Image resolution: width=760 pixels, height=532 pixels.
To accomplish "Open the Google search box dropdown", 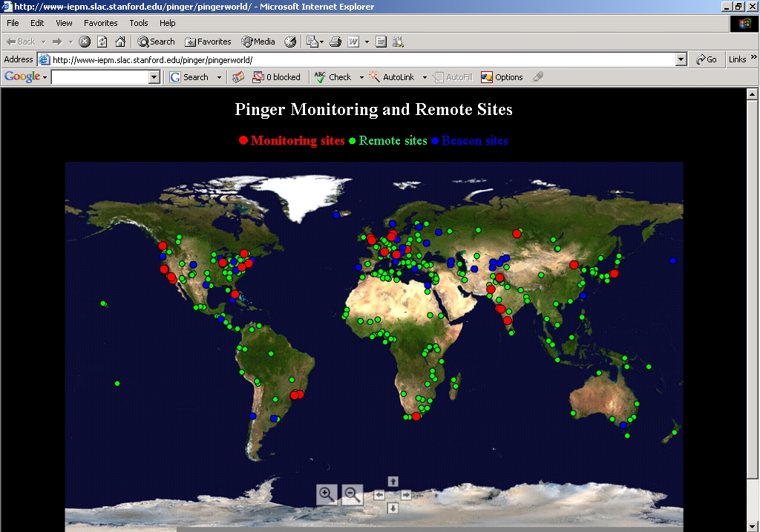I will 154,77.
